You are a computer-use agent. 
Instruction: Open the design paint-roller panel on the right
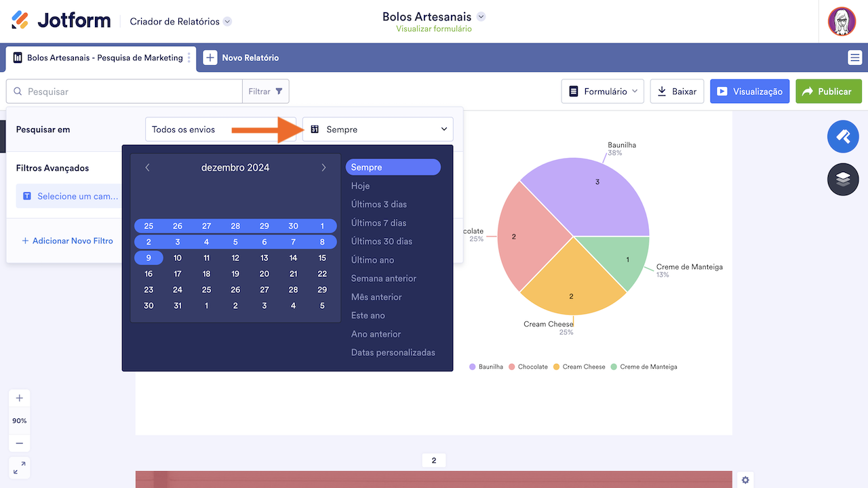(x=842, y=136)
